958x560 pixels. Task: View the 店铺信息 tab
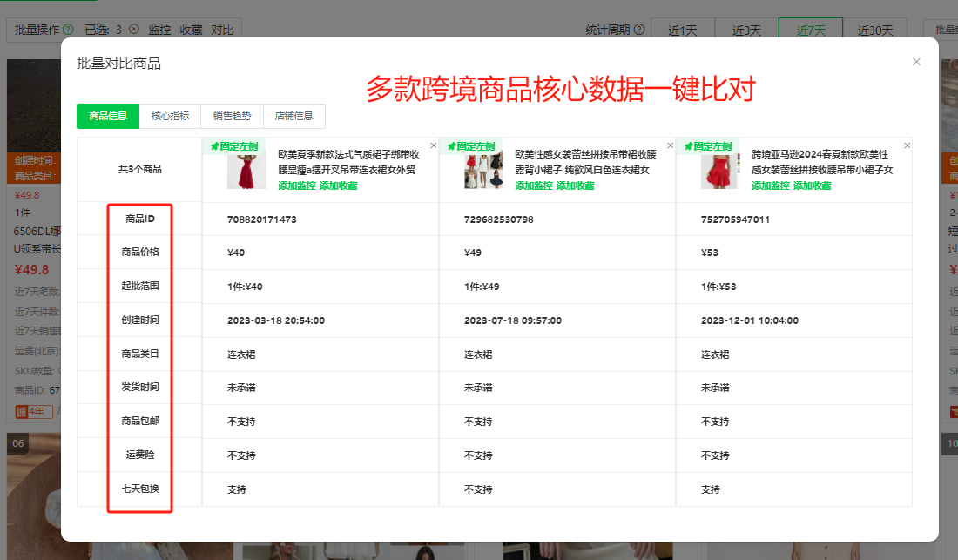point(294,116)
